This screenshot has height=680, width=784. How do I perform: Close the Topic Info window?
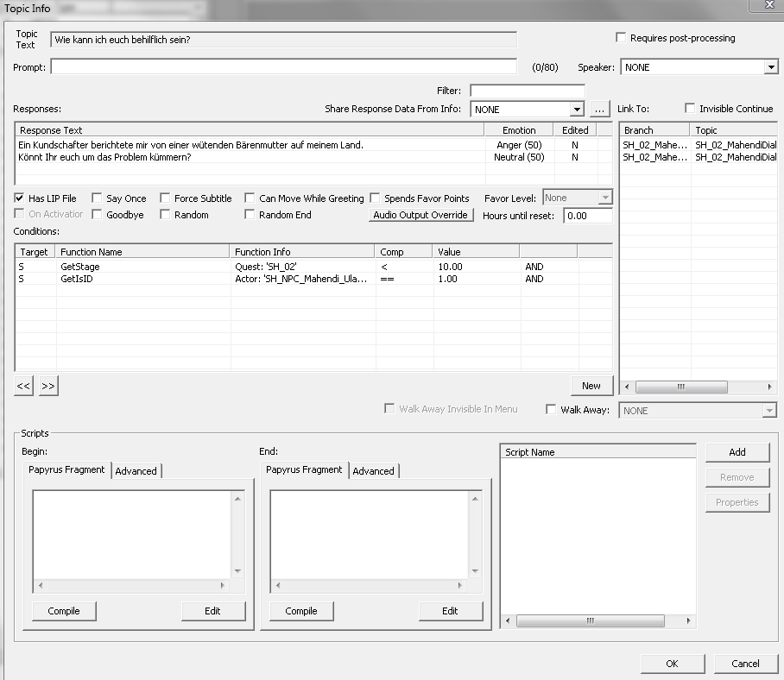[x=768, y=6]
